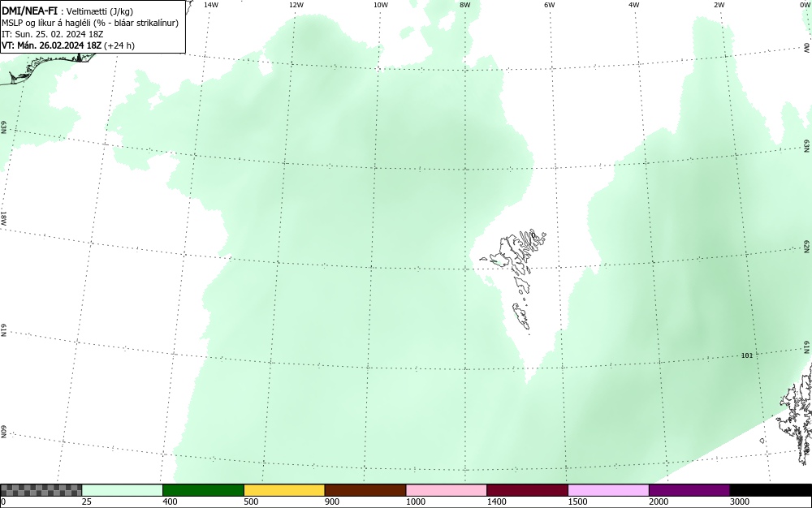Choose the purple 2000–3000 legend swatch
Viewport: 812px width, 508px height.
tap(689, 490)
